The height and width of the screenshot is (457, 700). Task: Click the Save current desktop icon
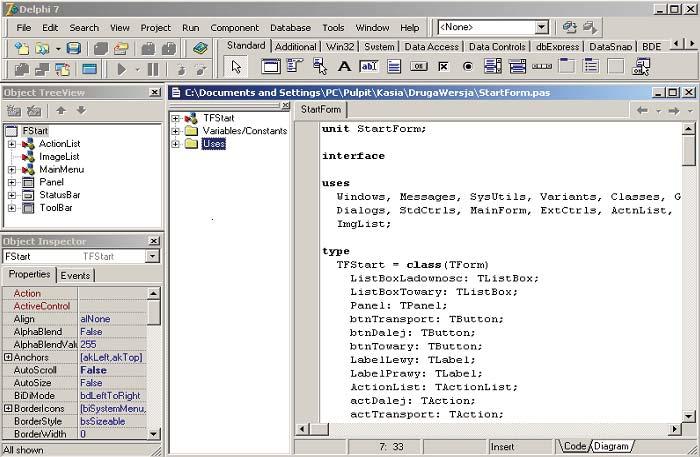[569, 28]
